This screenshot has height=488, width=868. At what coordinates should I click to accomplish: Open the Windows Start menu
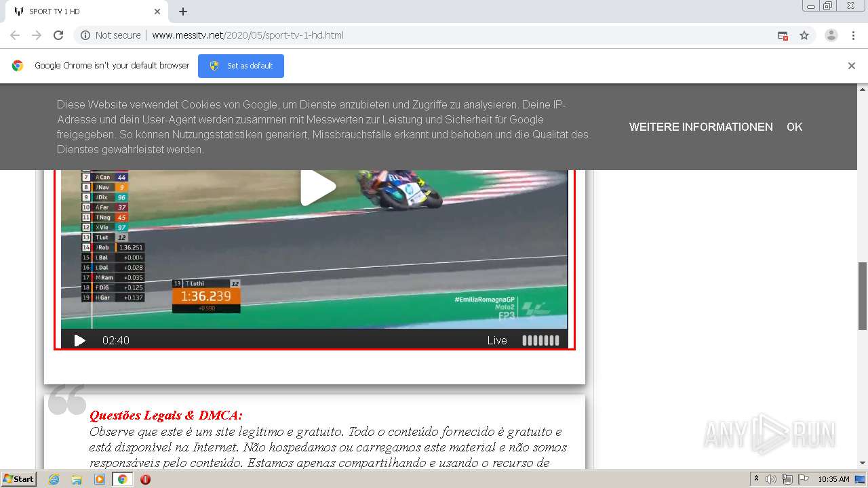[x=18, y=479]
